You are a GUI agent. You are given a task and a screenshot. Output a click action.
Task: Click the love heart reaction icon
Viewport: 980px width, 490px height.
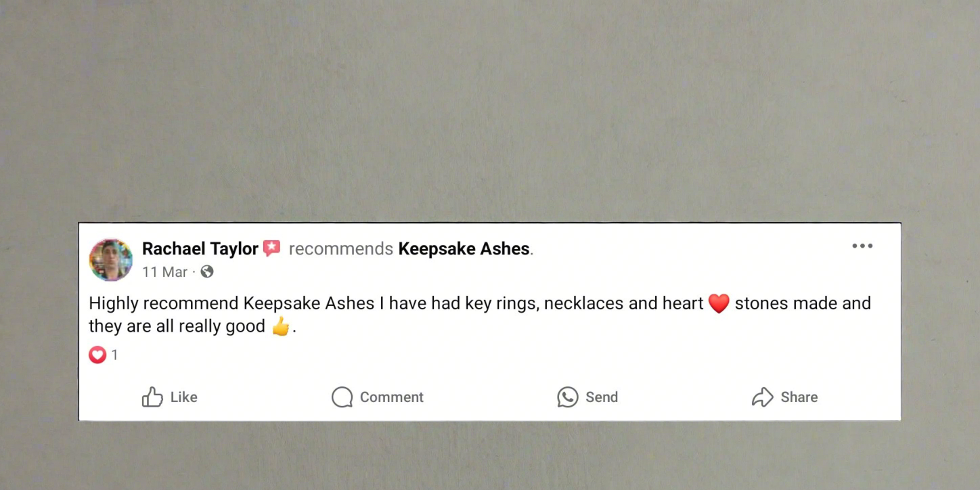click(97, 355)
